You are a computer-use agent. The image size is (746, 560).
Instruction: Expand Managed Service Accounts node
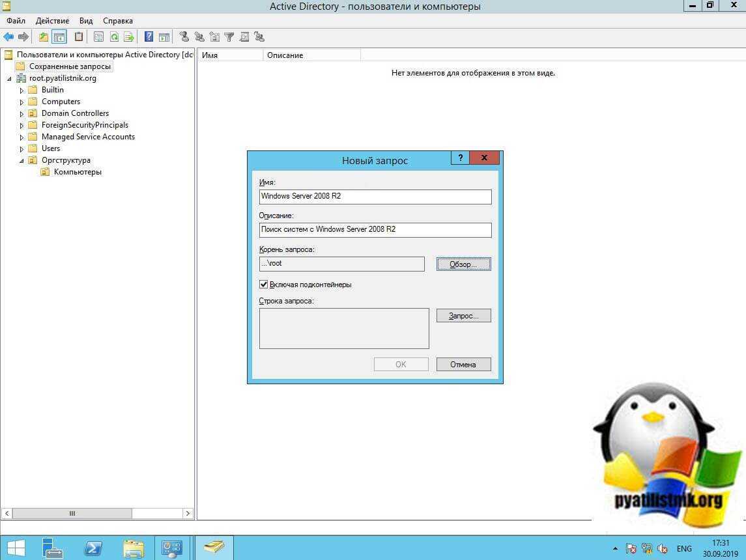pyautogui.click(x=22, y=137)
